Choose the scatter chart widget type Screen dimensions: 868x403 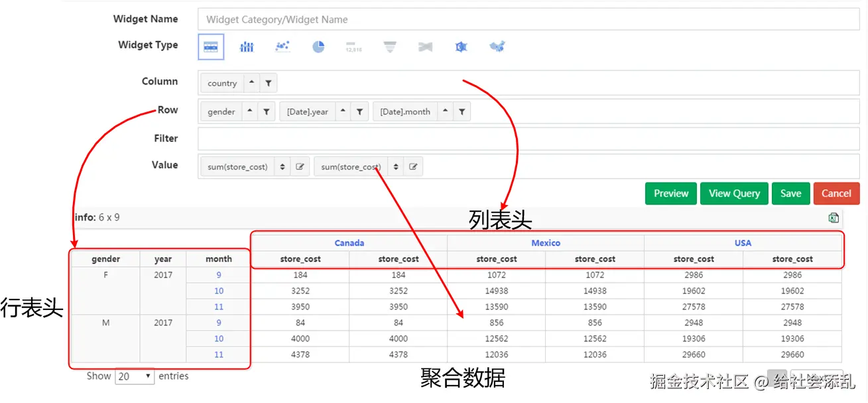coord(282,46)
